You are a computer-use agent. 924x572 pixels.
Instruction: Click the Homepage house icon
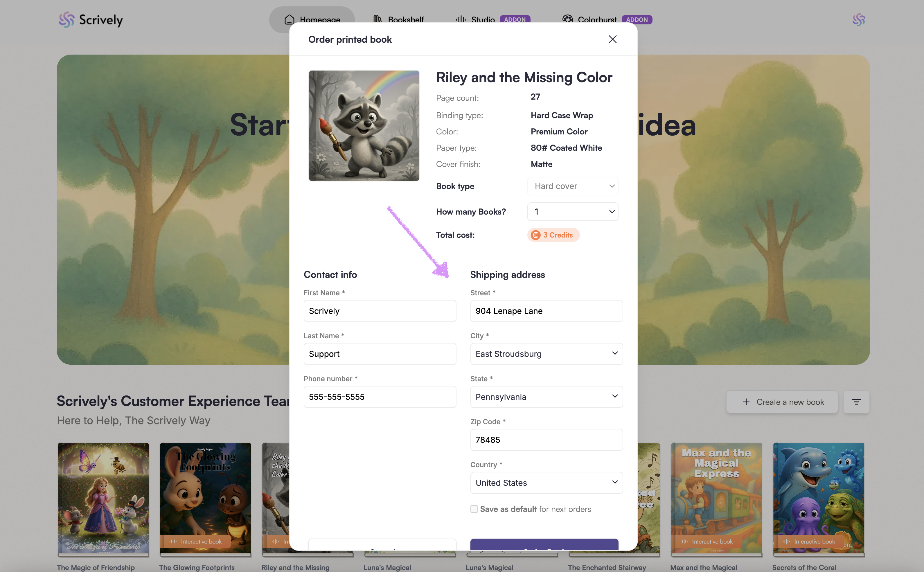pos(289,19)
